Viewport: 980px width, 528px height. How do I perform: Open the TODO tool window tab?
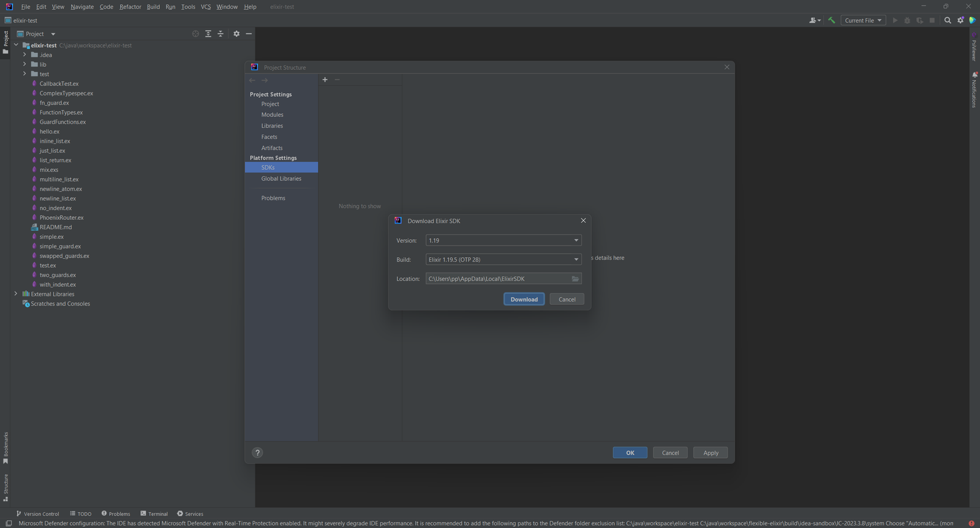80,514
